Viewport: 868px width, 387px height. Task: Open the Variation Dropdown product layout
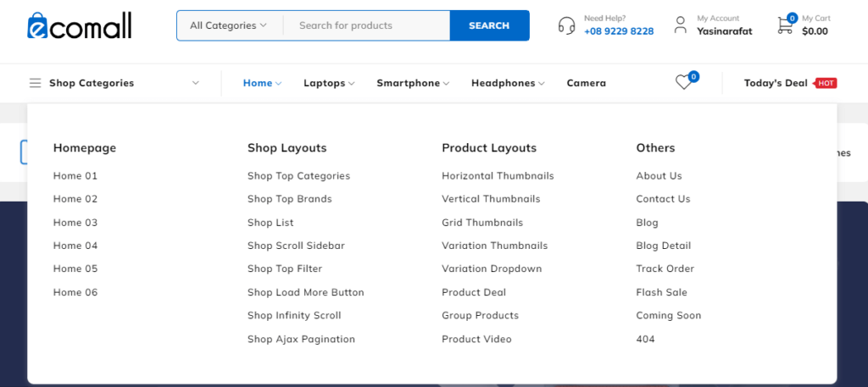pos(492,268)
